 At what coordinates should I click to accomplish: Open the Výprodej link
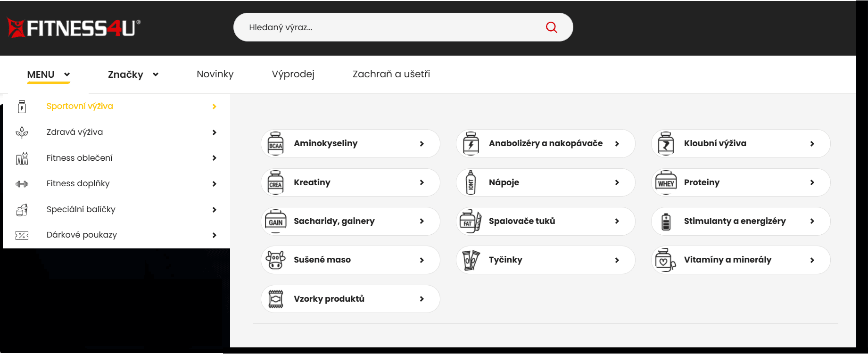[293, 74]
